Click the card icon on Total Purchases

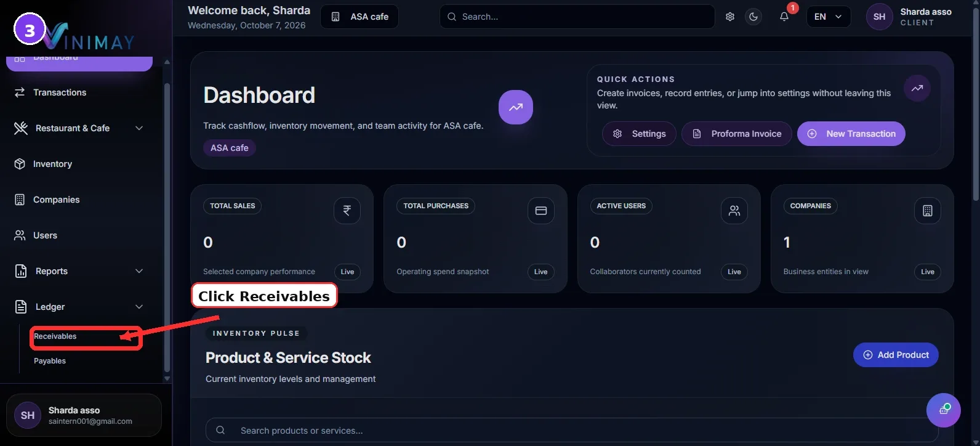541,211
